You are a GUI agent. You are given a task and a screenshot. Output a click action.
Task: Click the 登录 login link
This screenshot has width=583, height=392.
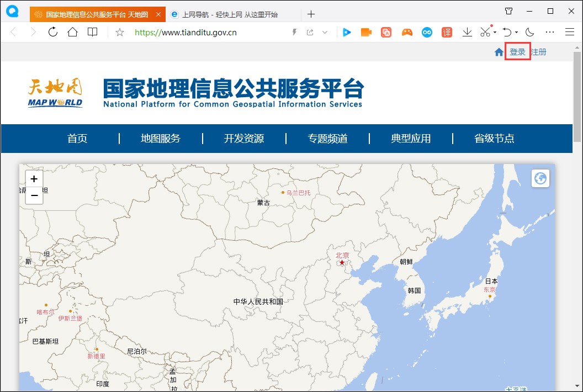click(x=518, y=51)
